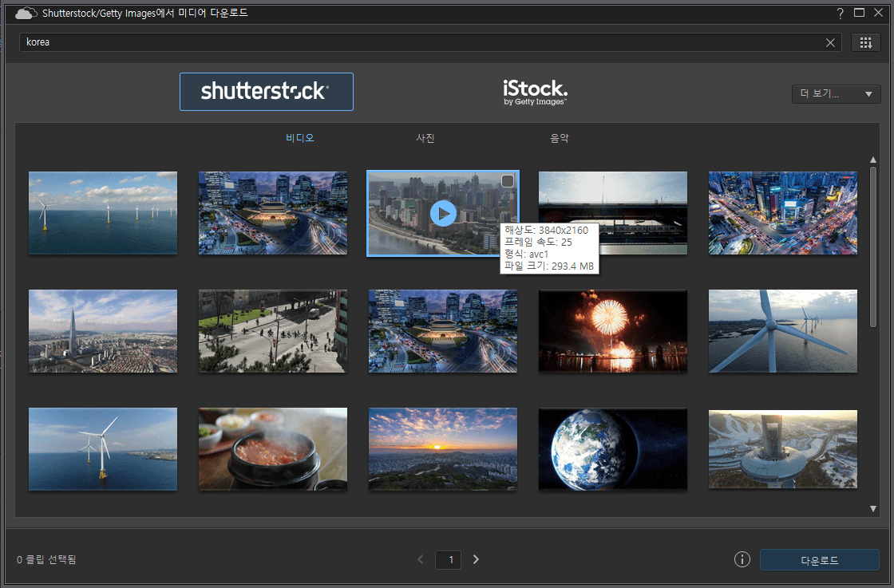This screenshot has width=894, height=588.
Task: Play the hovered city skyline video
Action: [x=443, y=214]
